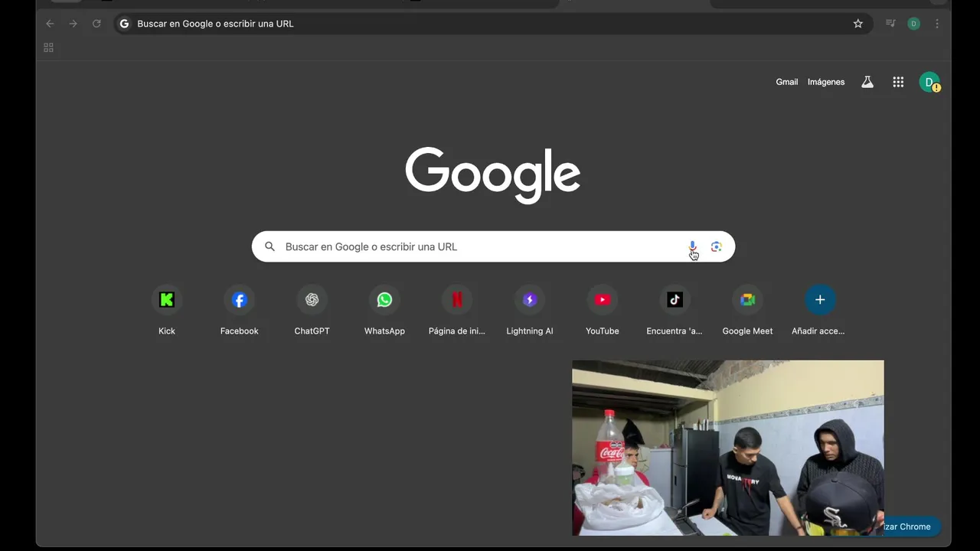
Task: Open the Kick shortcut
Action: (x=167, y=300)
